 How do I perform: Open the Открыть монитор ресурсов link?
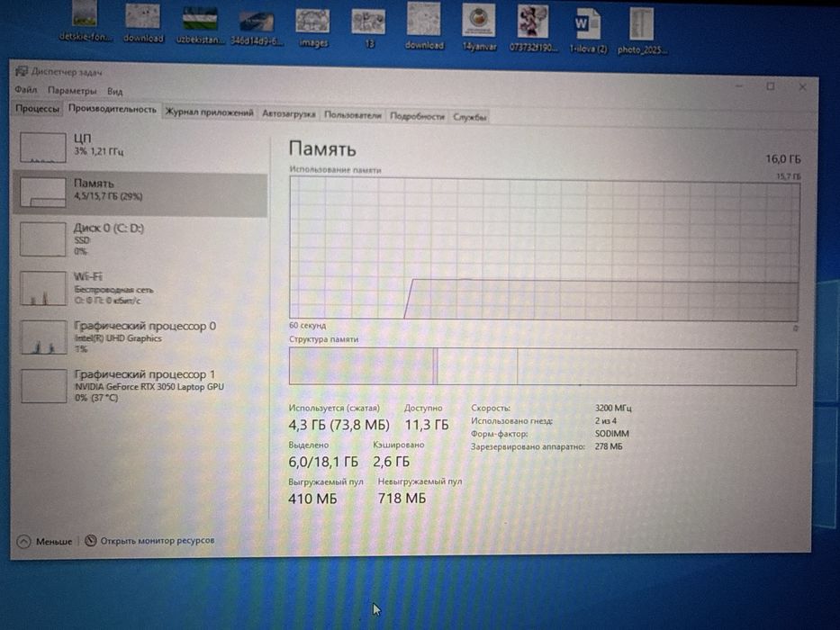[157, 541]
